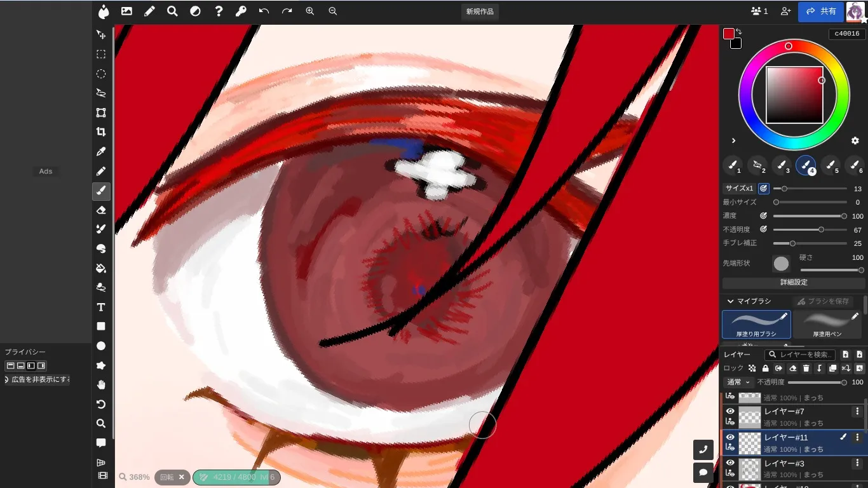Select the Crop tool
This screenshot has width=868, height=488.
101,132
